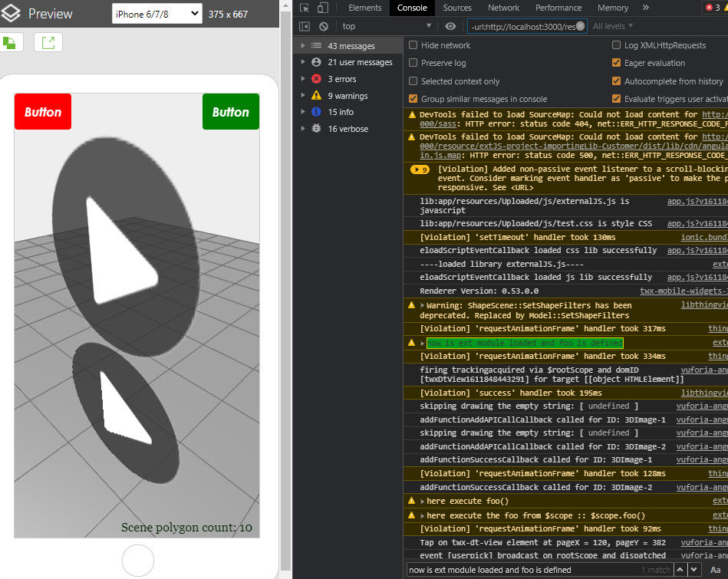
Task: Click the green Button in preview
Action: [x=230, y=112]
